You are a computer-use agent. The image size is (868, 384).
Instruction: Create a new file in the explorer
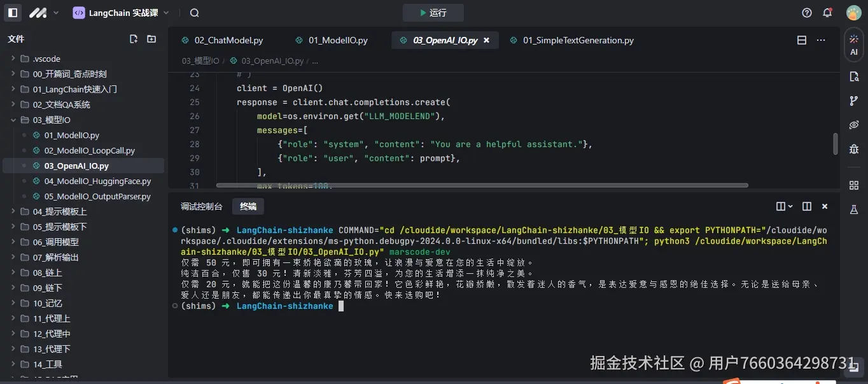pos(133,39)
